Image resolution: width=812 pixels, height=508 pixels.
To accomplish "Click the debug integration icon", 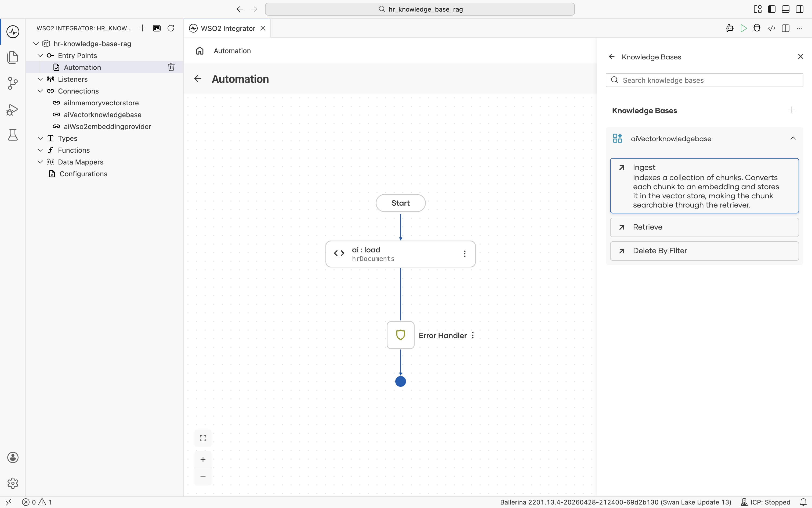I will (757, 28).
